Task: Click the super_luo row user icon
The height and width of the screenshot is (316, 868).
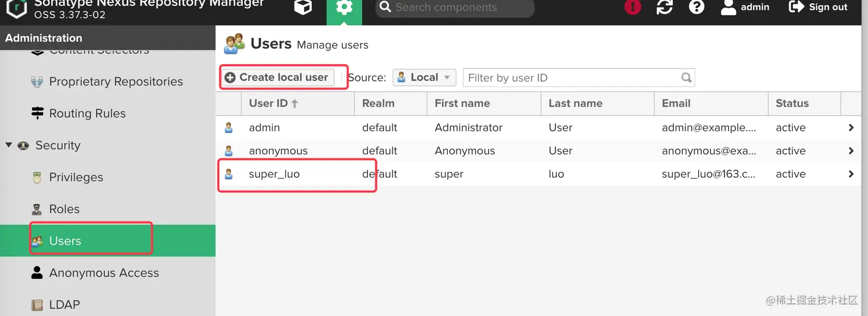Action: coord(228,174)
